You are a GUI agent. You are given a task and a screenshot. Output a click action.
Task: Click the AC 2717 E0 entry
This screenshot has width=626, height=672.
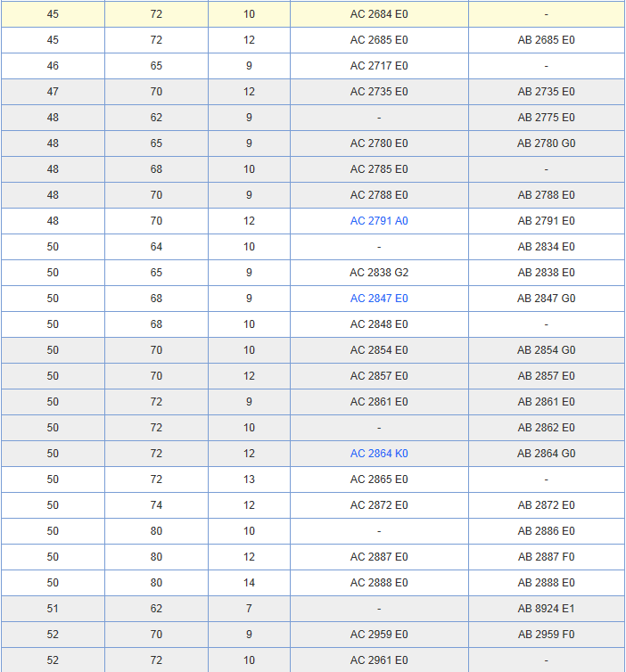coord(379,66)
